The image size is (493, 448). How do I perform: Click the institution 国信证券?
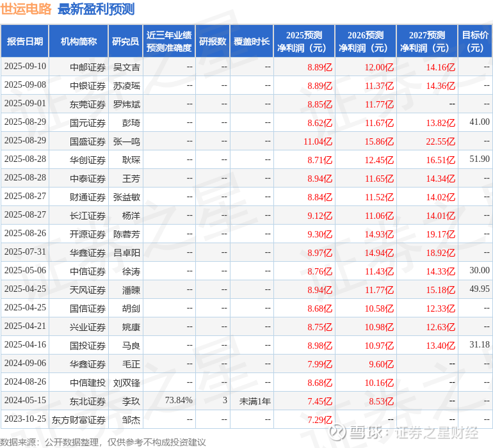click(88, 308)
